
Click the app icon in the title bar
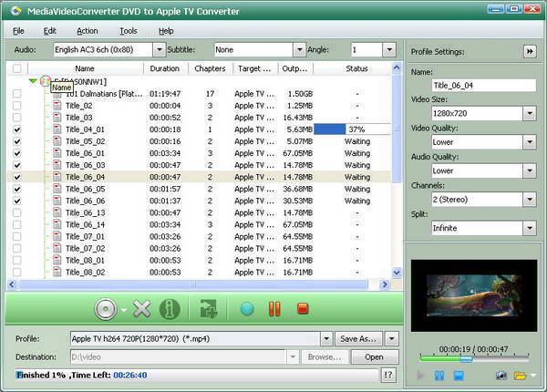(15, 11)
